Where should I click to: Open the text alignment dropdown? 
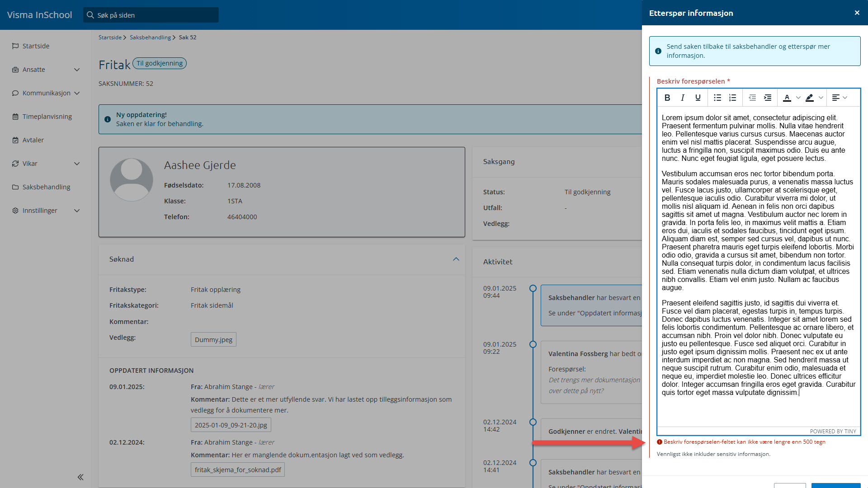(840, 98)
